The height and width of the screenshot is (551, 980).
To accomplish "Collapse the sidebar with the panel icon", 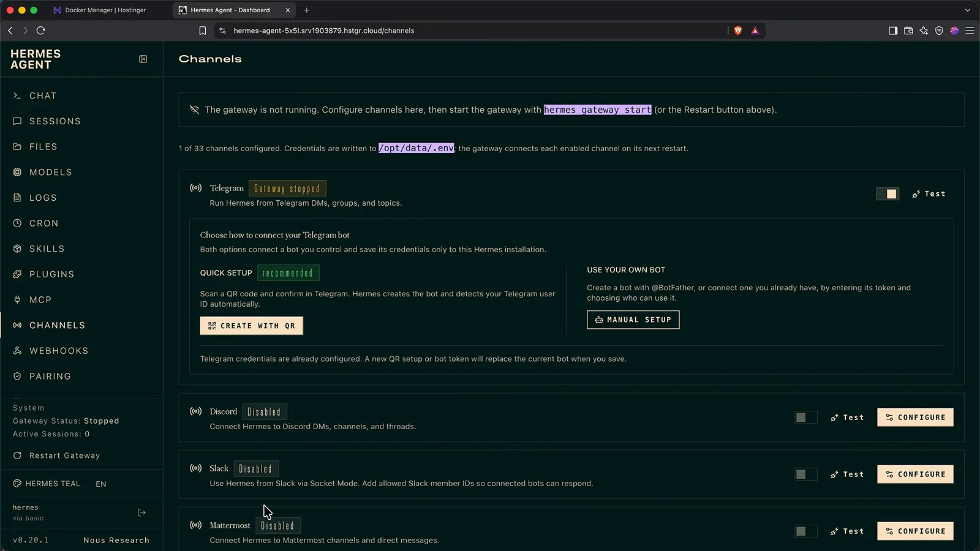I will [x=143, y=59].
